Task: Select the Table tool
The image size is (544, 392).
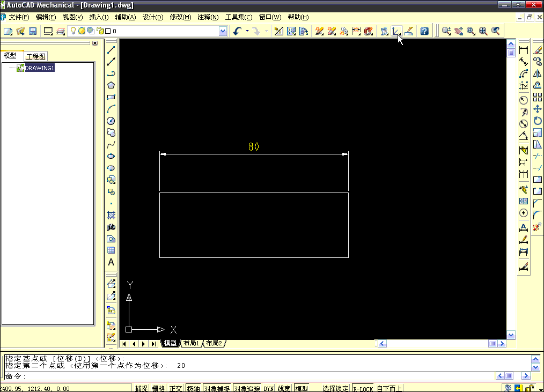Action: tap(111, 250)
